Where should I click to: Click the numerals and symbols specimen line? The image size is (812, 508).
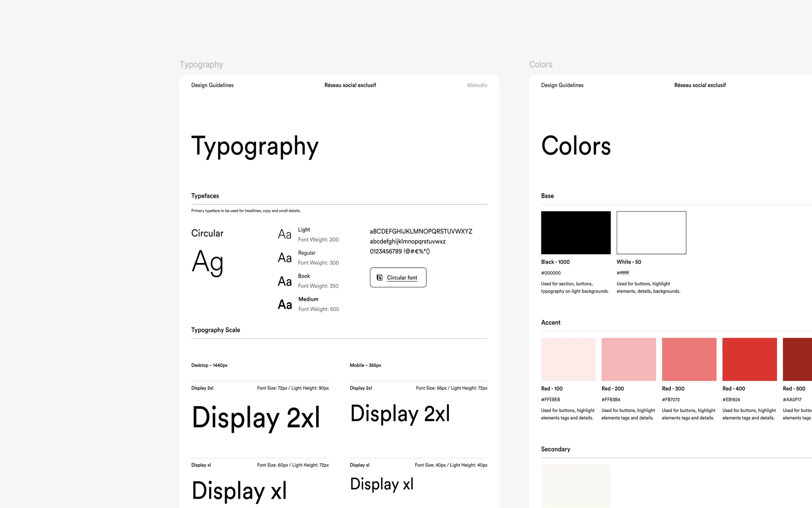(x=400, y=251)
